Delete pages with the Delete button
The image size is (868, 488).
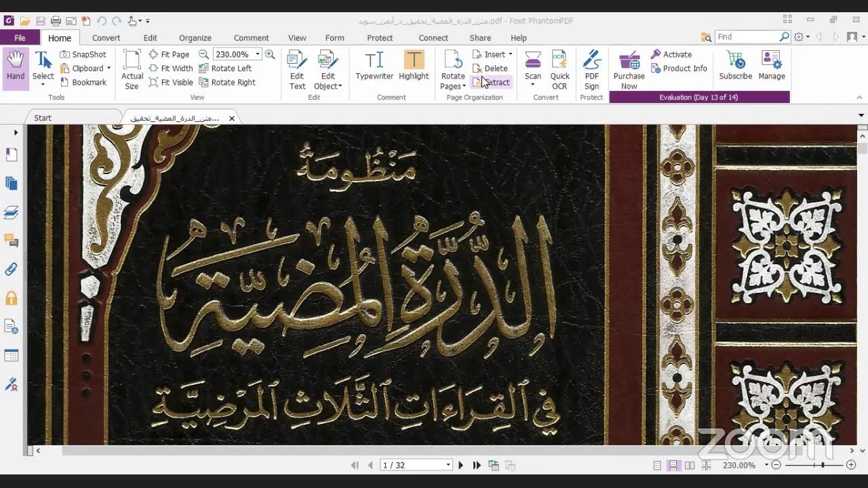(490, 68)
